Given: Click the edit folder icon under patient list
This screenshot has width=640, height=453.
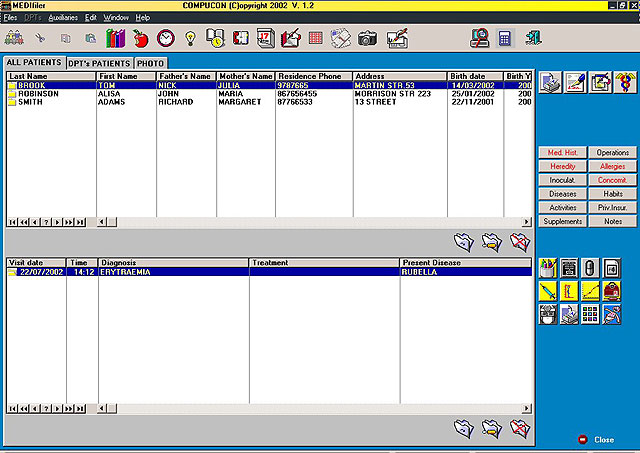Looking at the screenshot, I should pos(492,243).
